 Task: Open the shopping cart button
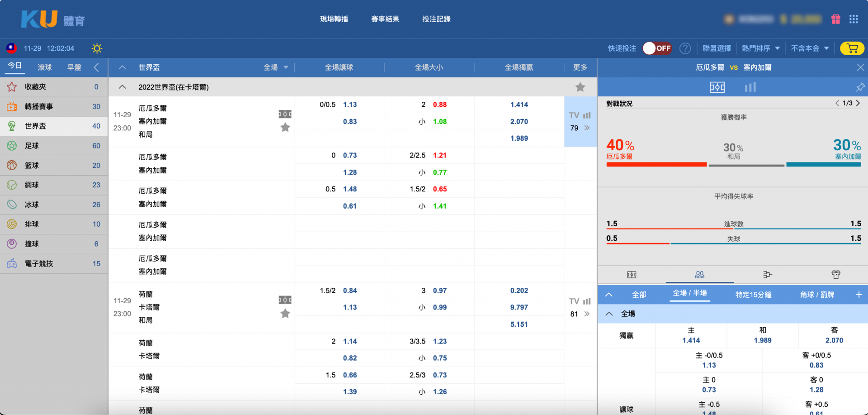click(852, 48)
